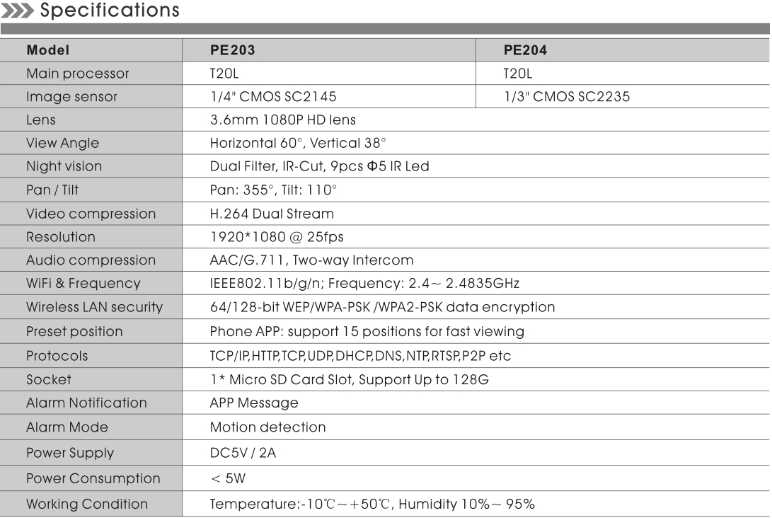Select the 1/3" CMOS SC2235 cell

[567, 97]
